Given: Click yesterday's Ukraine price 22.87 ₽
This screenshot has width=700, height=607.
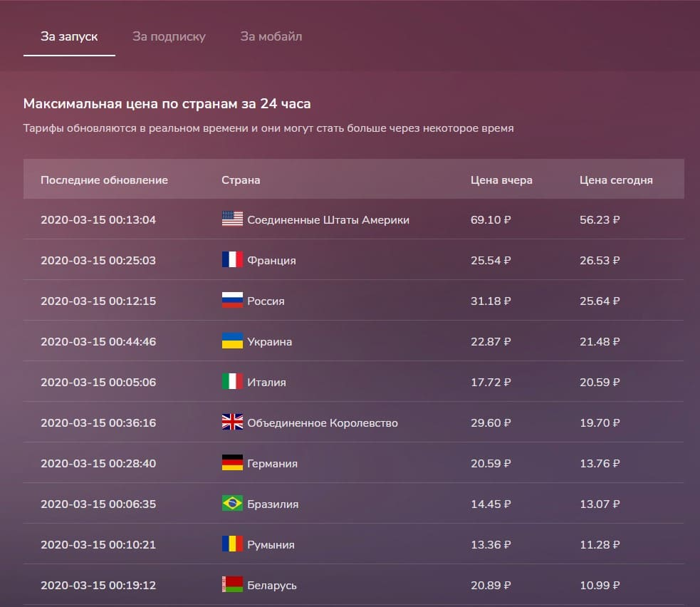Looking at the screenshot, I should point(491,342).
